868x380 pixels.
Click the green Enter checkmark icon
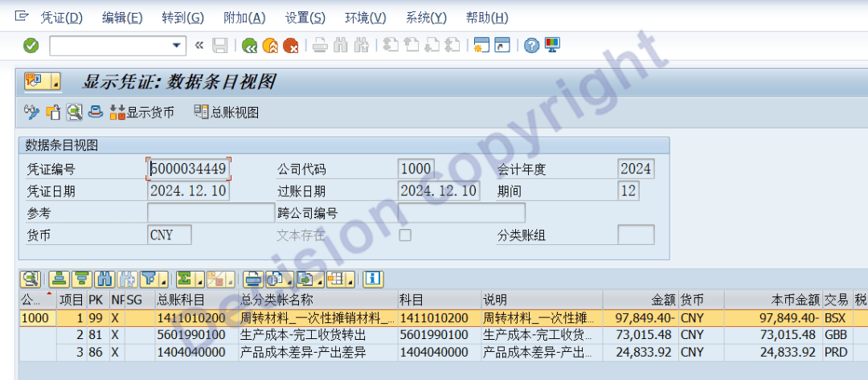(x=31, y=46)
